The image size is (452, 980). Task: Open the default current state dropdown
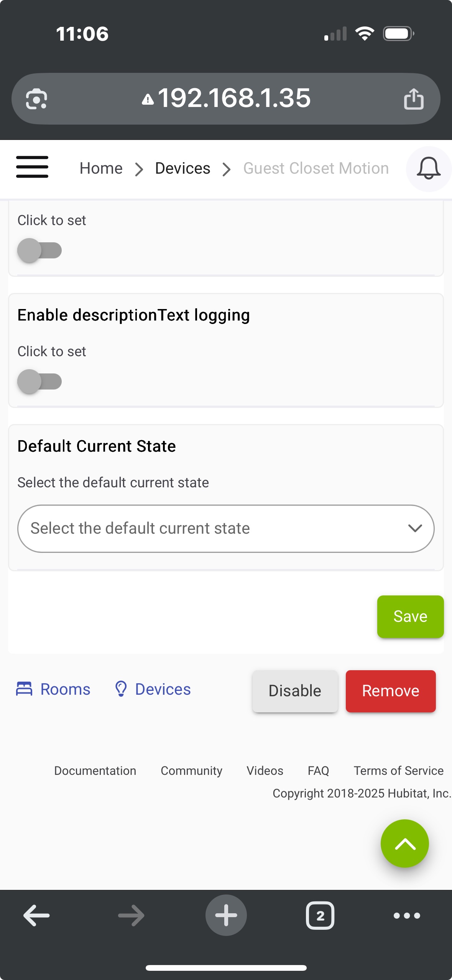coord(226,528)
